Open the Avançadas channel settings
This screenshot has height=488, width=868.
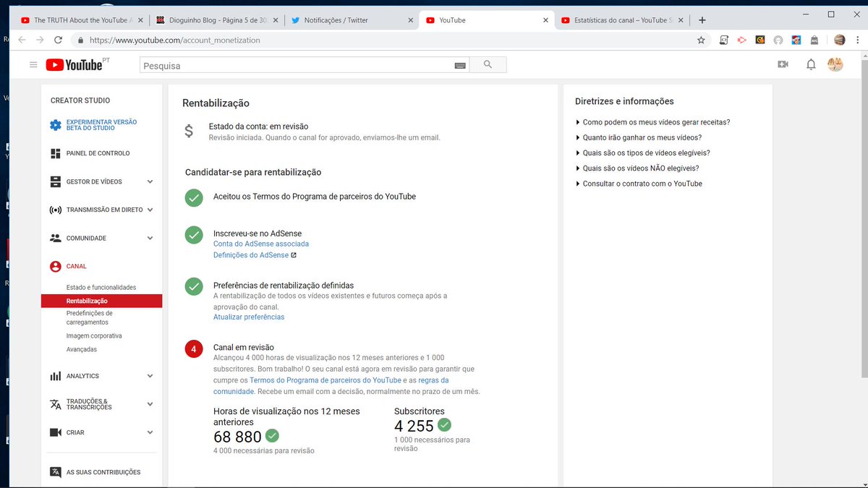point(82,349)
